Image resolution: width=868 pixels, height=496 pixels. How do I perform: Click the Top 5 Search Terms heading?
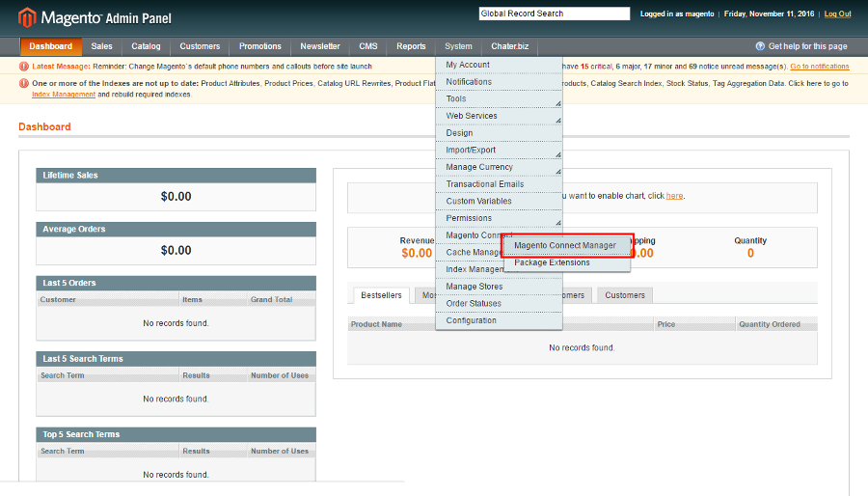pos(81,434)
